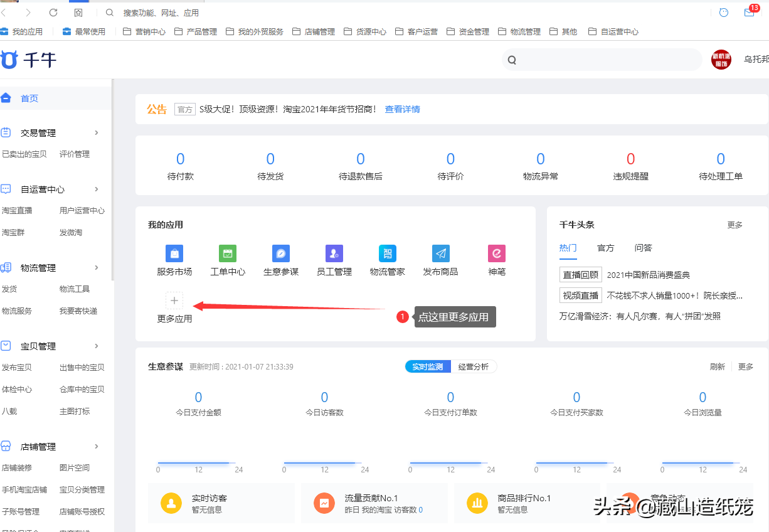Open headline 万亿滑雪经济
This screenshot has height=532, width=769.
[x=640, y=316]
